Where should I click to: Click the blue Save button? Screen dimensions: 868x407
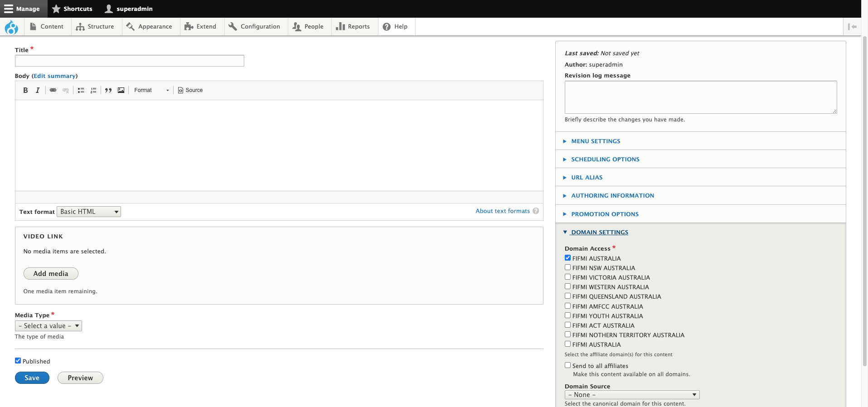click(32, 378)
